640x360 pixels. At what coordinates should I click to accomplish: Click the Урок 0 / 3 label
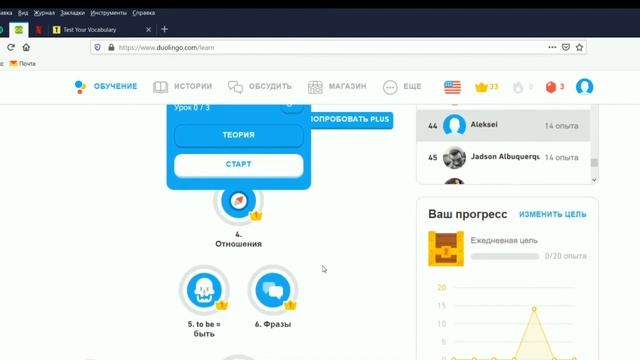[x=192, y=108]
